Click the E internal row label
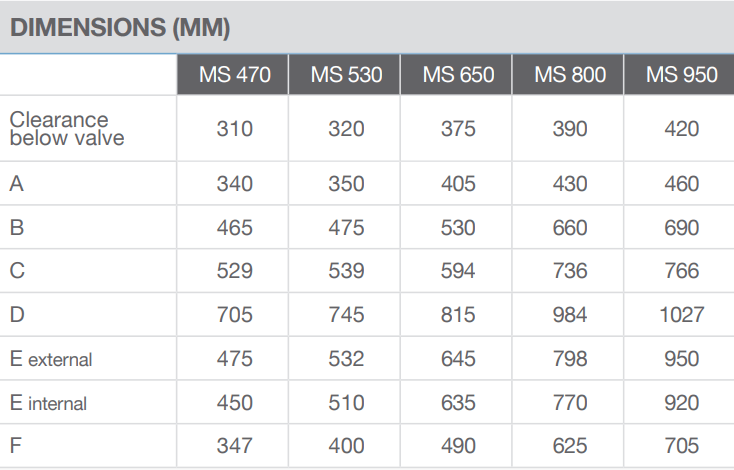This screenshot has height=470, width=734. 49,403
